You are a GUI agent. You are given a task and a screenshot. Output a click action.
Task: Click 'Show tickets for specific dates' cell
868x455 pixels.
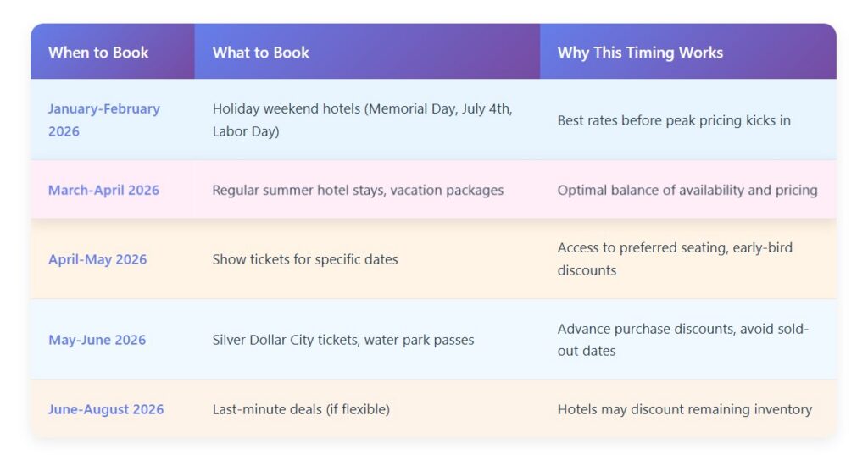[305, 259]
